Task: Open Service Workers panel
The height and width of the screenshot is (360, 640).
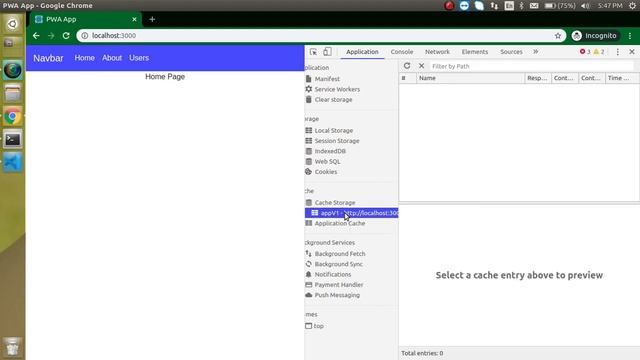Action: coord(337,89)
